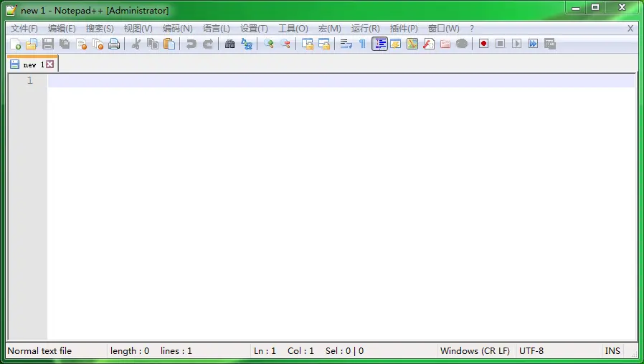Save the recorded macro icon
The width and height of the screenshot is (644, 364).
click(x=549, y=44)
